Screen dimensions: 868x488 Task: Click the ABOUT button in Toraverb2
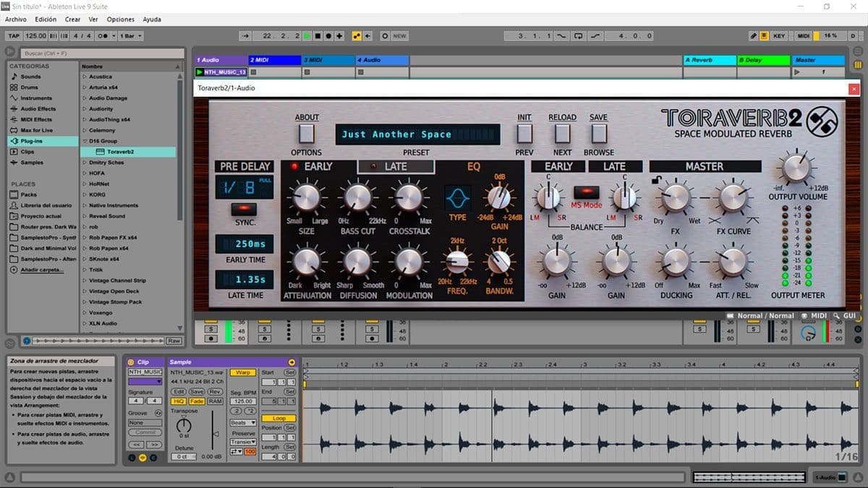tap(307, 133)
